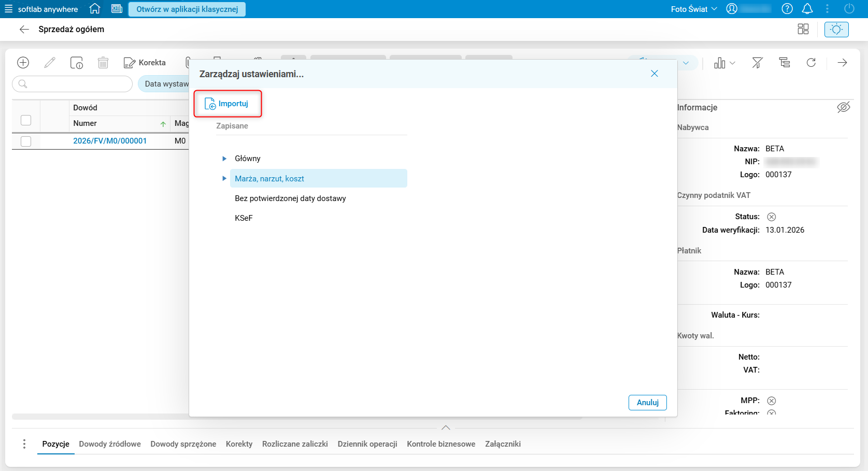Switch to the Dowody źródłowe tab
The height and width of the screenshot is (471, 868).
click(110, 444)
